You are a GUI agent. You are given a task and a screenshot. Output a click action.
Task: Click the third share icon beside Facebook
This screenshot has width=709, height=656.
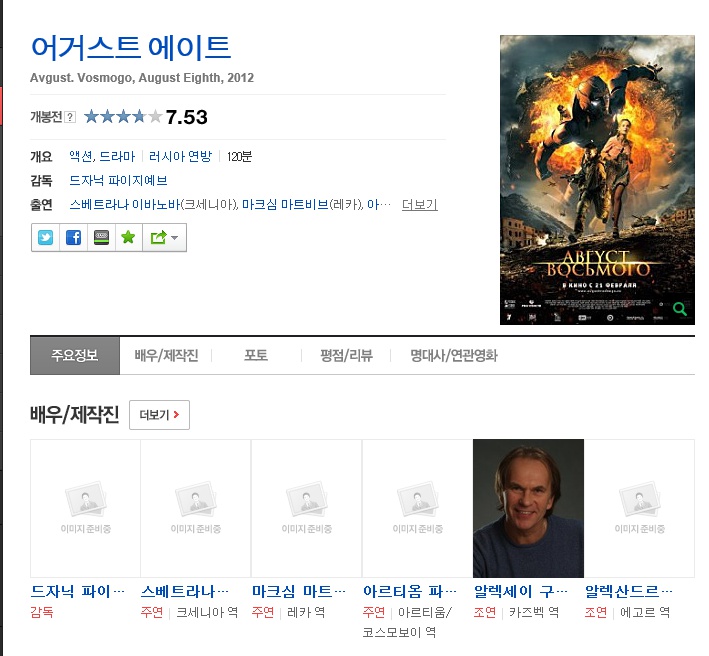[x=101, y=237]
